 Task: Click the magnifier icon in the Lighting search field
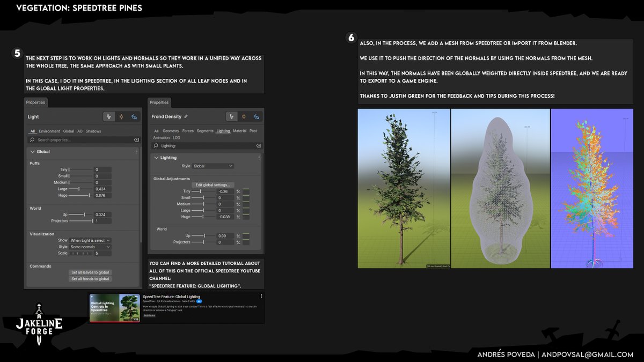coord(156,145)
